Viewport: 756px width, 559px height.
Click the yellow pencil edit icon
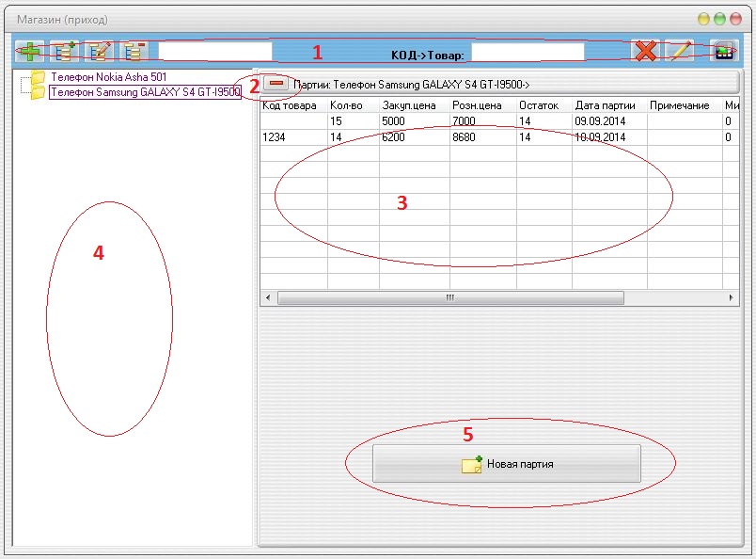click(x=680, y=51)
